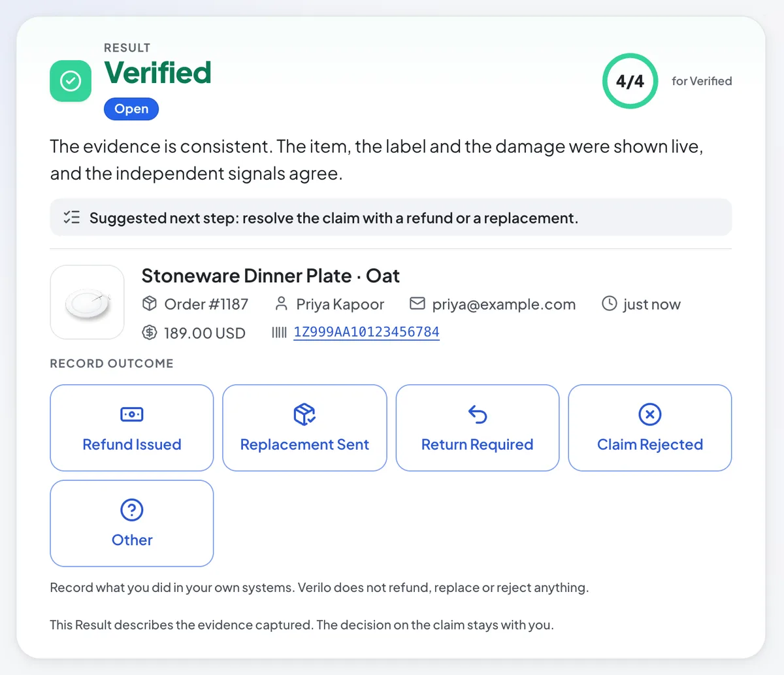This screenshot has height=675, width=784.
Task: Click the green Verified checkmark icon
Action: click(x=71, y=81)
